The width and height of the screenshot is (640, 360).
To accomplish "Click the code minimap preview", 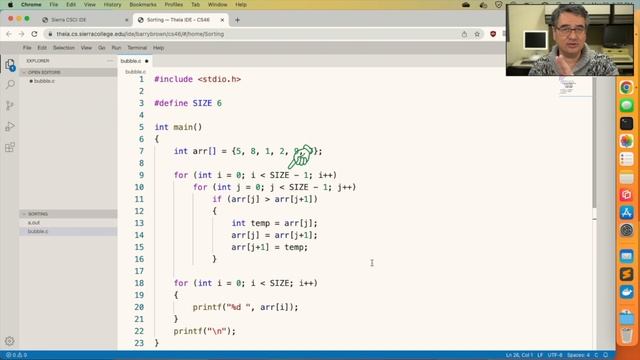I will (x=575, y=87).
